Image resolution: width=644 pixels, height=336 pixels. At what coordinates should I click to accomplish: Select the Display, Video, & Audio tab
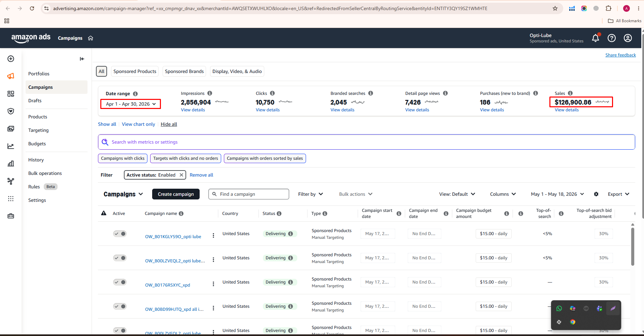[x=237, y=71]
